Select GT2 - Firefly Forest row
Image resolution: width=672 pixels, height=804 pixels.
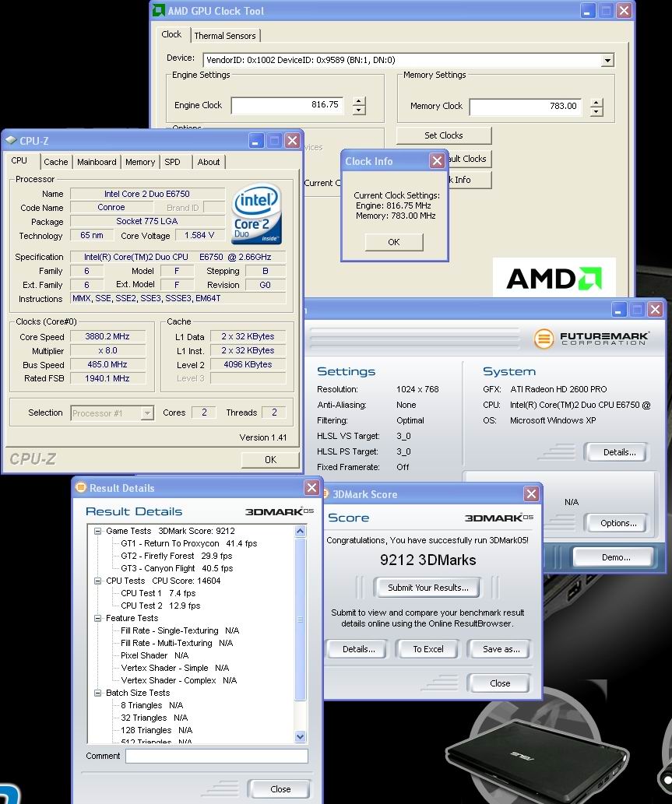(177, 556)
